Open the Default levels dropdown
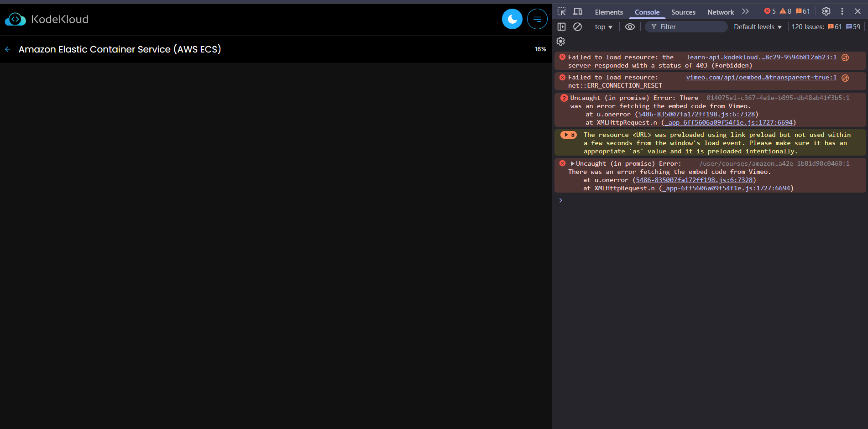The width and height of the screenshot is (868, 429). (758, 27)
